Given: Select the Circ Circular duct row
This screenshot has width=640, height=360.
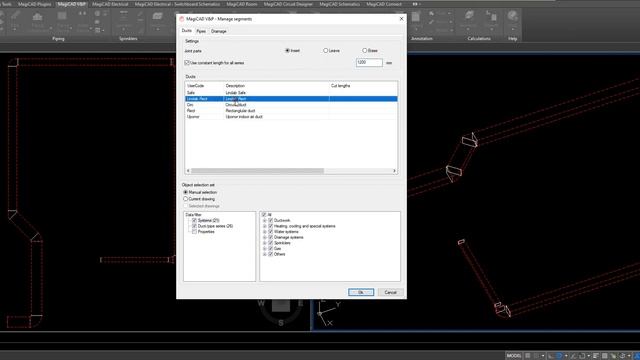Looking at the screenshot, I should [x=291, y=105].
